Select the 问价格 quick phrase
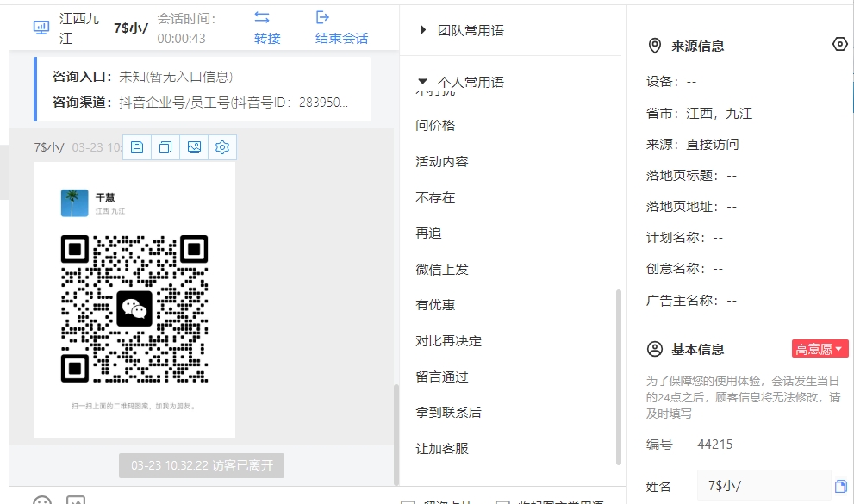The height and width of the screenshot is (504, 854). click(435, 125)
